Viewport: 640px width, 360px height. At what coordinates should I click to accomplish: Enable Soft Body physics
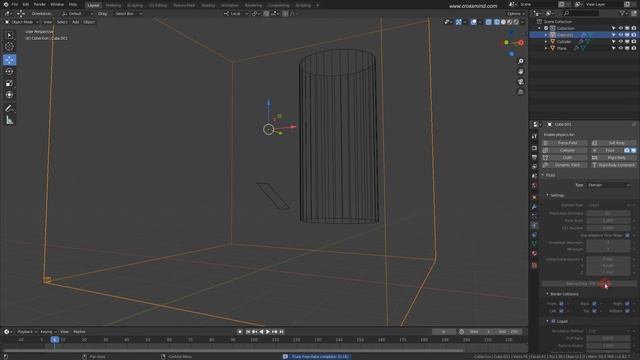613,143
